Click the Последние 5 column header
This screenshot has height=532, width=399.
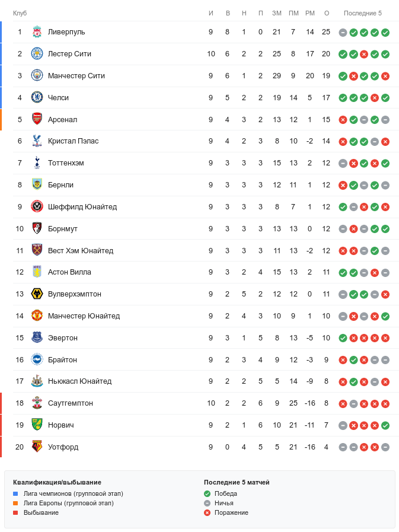click(363, 13)
